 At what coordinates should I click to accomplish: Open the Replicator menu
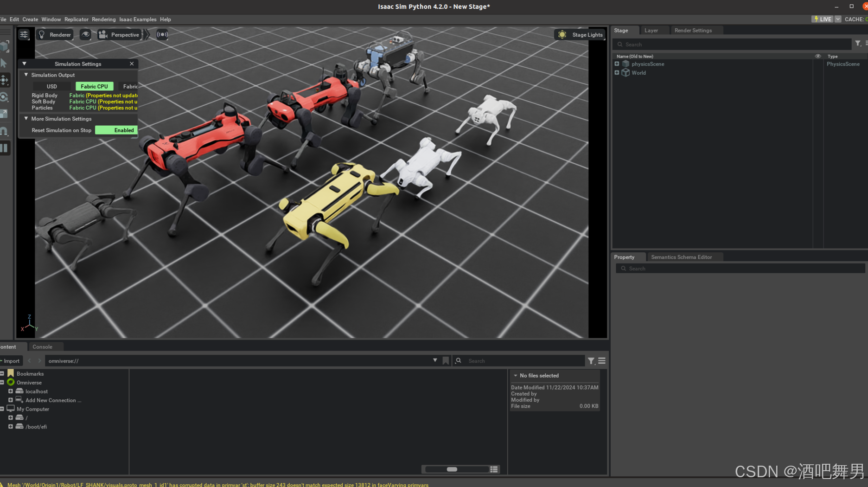coord(77,19)
